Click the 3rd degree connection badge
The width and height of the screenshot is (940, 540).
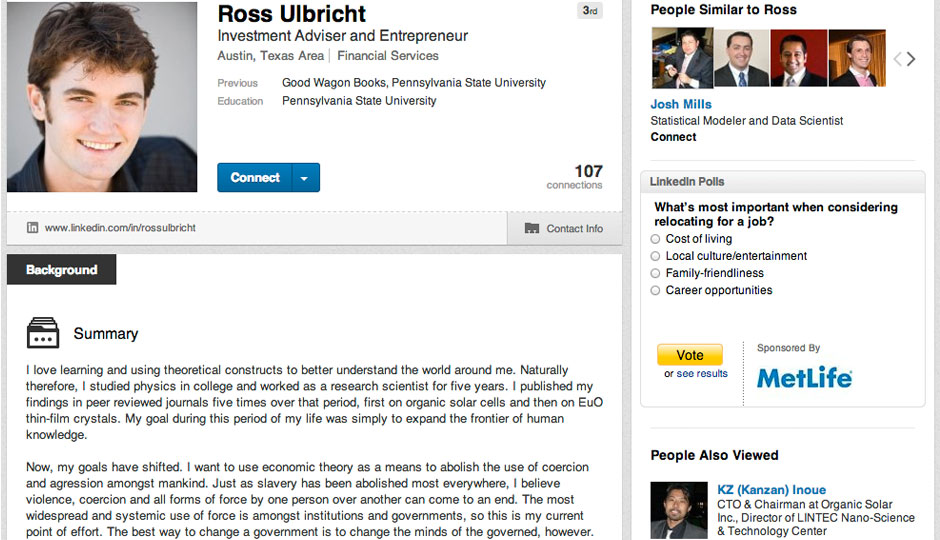point(590,11)
